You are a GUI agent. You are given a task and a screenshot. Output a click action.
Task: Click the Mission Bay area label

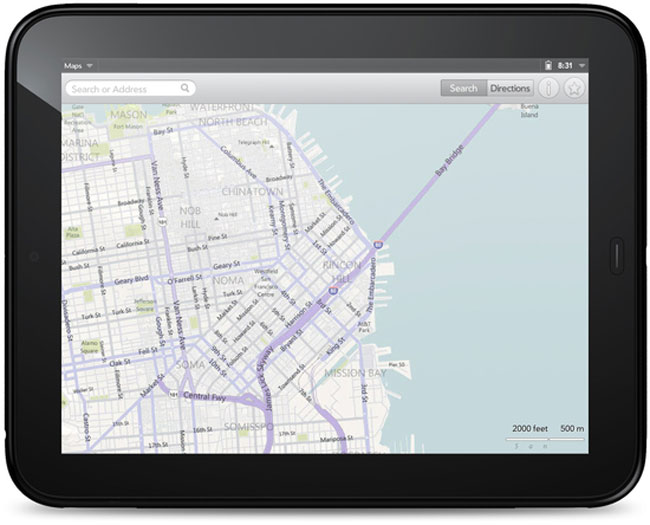click(353, 373)
